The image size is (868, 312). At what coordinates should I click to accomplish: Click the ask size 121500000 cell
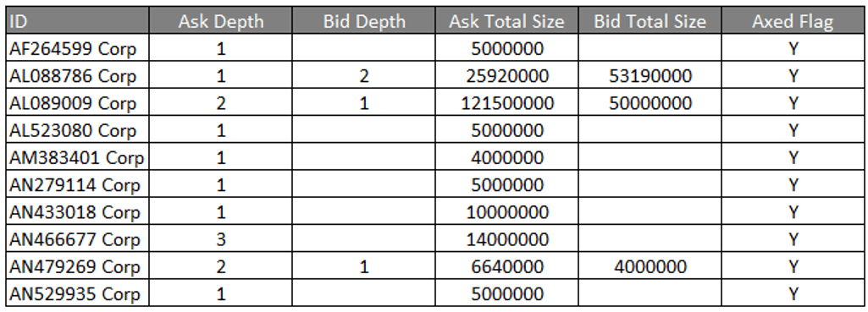[x=507, y=103]
